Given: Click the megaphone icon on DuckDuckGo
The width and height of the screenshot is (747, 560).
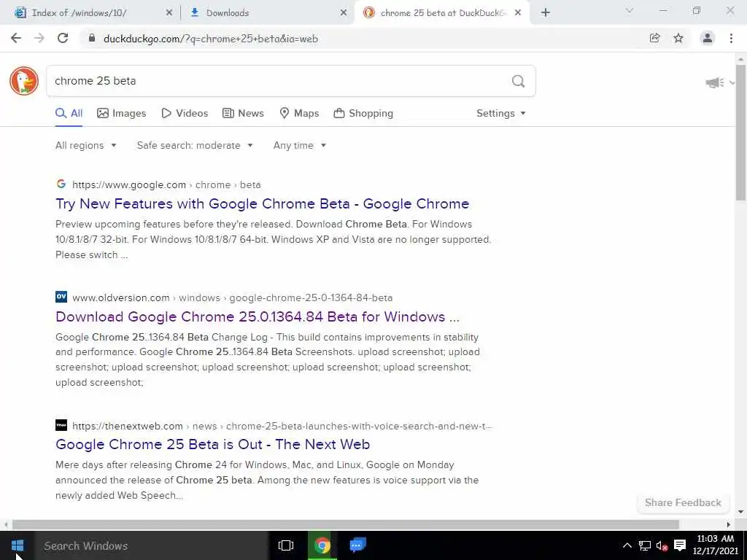Looking at the screenshot, I should (715, 83).
